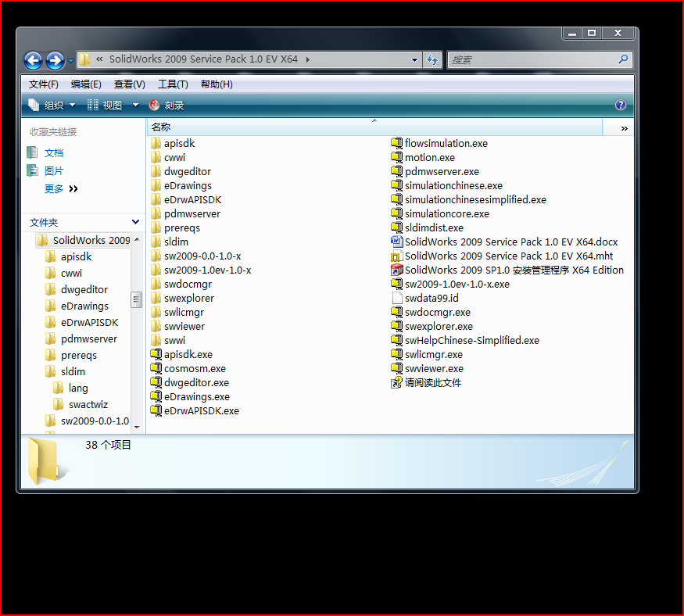Click the refresh icon beside the address bar
Viewport: 684px width, 616px height.
pyautogui.click(x=432, y=59)
